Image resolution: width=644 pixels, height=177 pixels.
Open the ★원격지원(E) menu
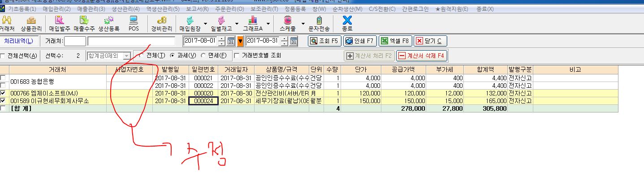pos(452,9)
